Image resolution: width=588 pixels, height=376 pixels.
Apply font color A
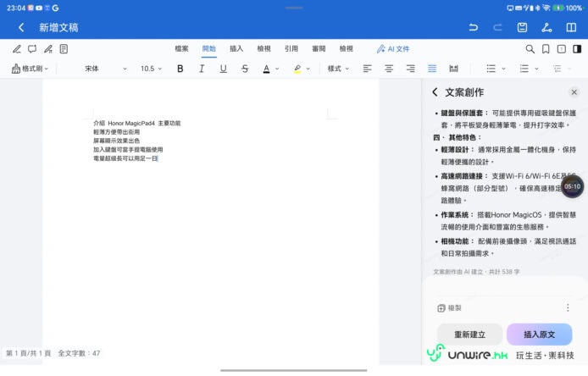(x=266, y=69)
